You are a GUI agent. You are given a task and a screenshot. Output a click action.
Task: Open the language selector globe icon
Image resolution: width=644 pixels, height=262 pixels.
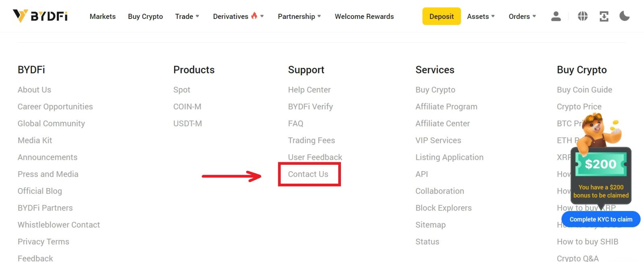[582, 16]
